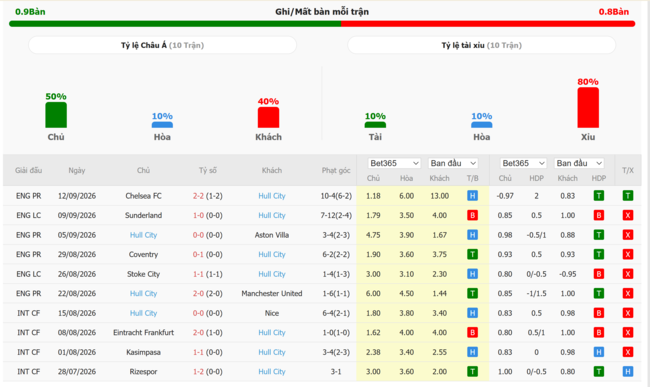
Task: Click green T badge in Manchester United row
Action: pos(472,293)
